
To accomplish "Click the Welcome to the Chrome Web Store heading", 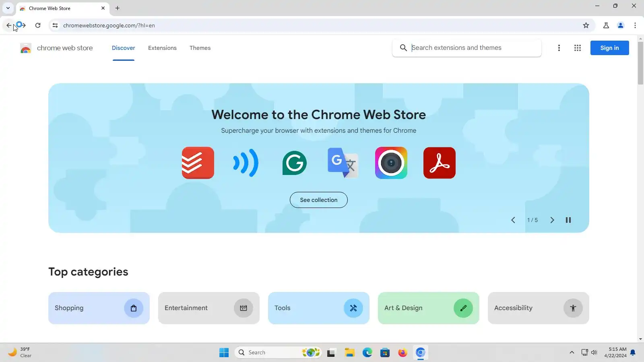I will (x=319, y=115).
